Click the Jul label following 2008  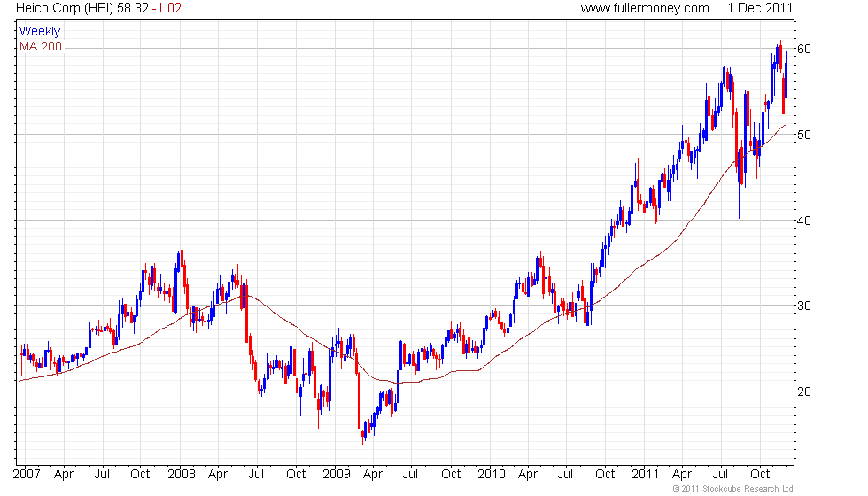coord(256,474)
